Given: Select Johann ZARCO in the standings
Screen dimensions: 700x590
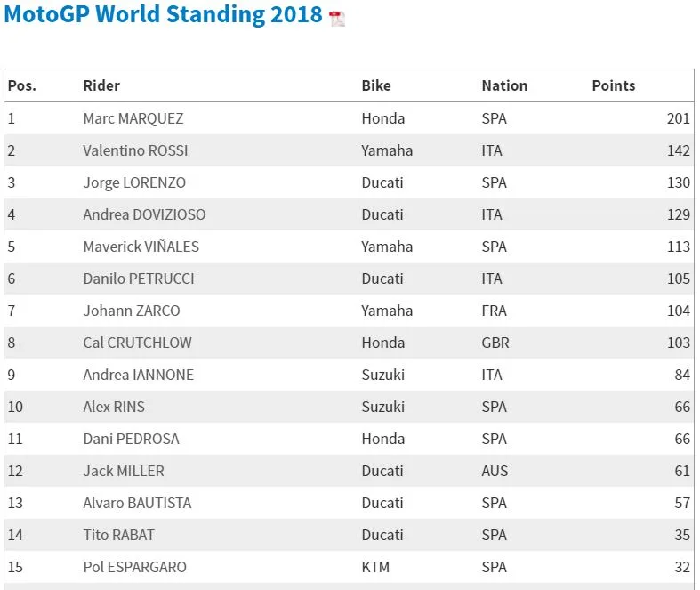Looking at the screenshot, I should (132, 311).
